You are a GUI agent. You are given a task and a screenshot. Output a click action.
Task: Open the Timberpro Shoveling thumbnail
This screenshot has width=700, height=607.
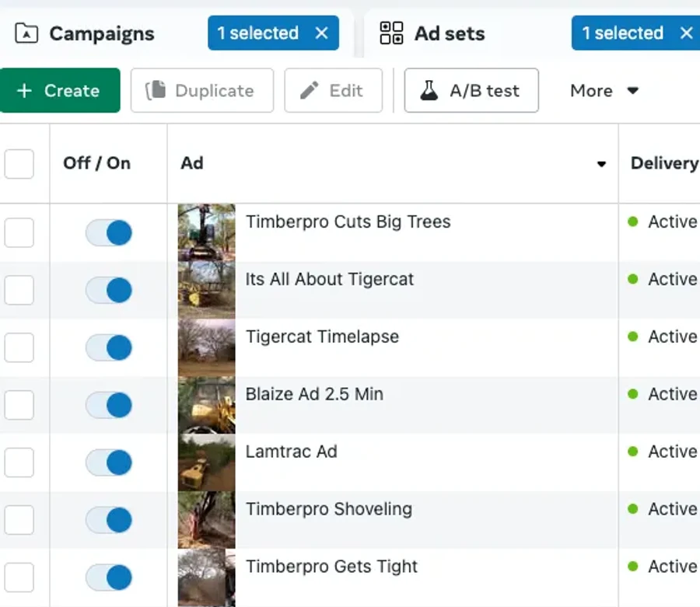click(206, 520)
